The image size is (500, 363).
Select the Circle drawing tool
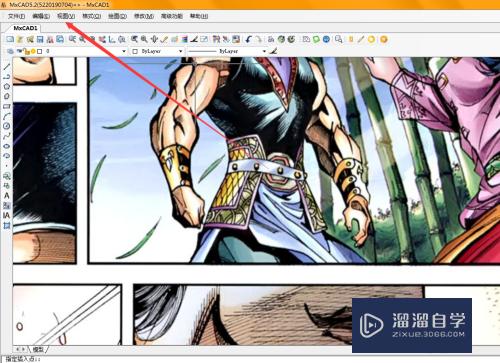[7, 126]
